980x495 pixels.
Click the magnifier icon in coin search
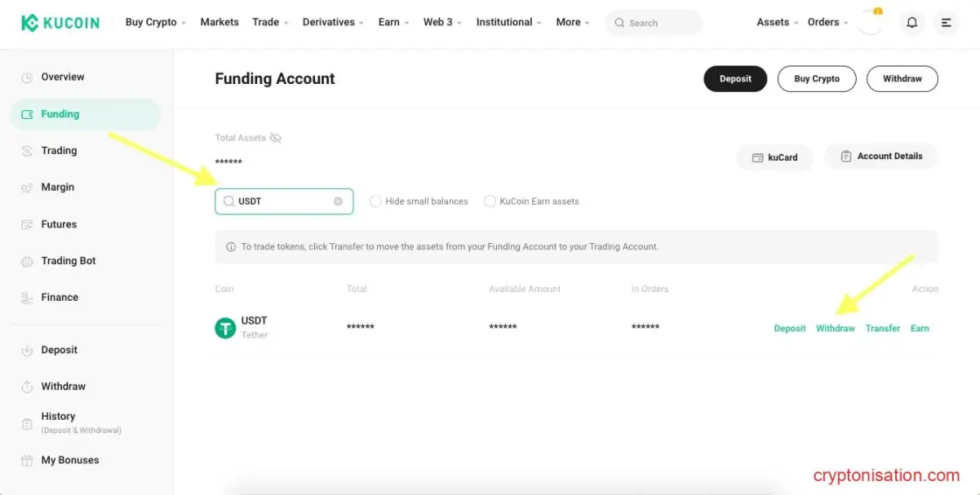click(228, 201)
